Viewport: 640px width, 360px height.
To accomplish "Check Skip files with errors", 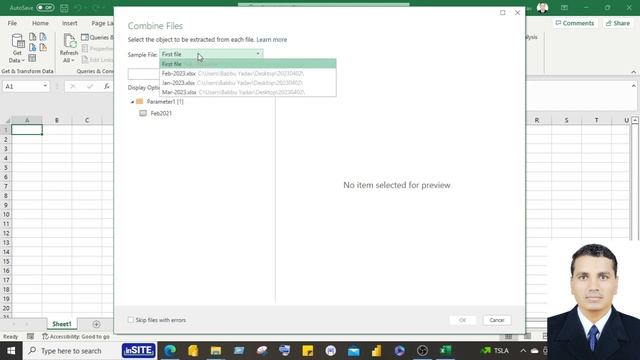I will point(131,320).
